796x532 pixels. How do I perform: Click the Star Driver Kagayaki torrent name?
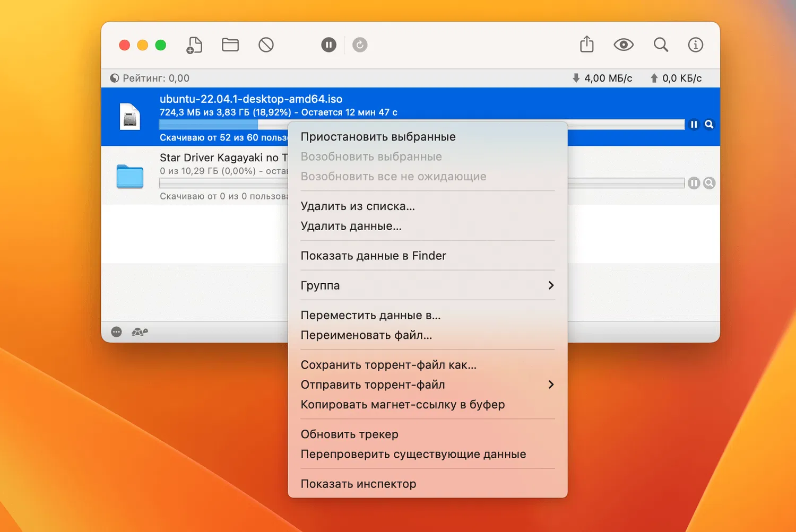(x=223, y=158)
